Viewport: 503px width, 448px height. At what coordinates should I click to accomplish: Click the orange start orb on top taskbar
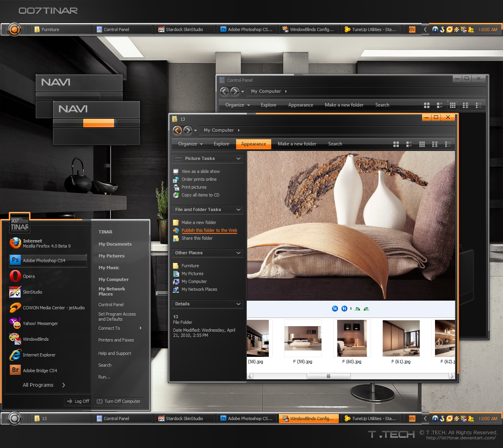coord(14,29)
